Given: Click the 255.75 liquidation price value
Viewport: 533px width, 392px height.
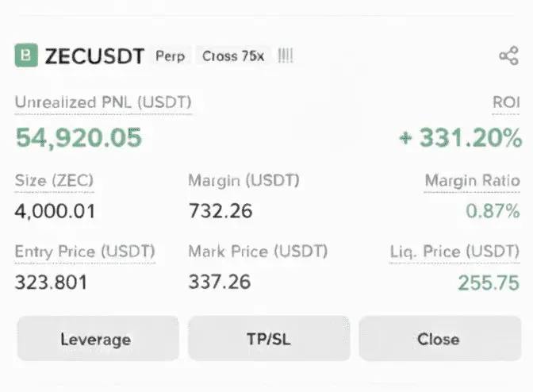Looking at the screenshot, I should point(488,282).
